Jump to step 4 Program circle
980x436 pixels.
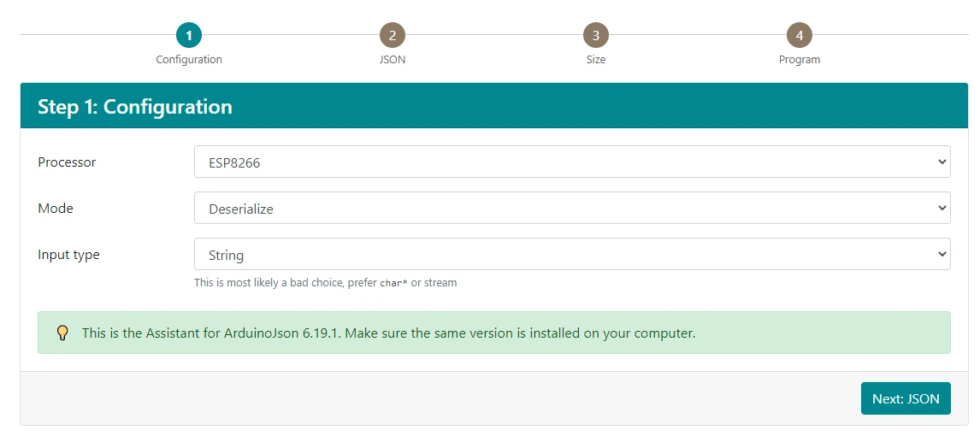pyautogui.click(x=800, y=36)
